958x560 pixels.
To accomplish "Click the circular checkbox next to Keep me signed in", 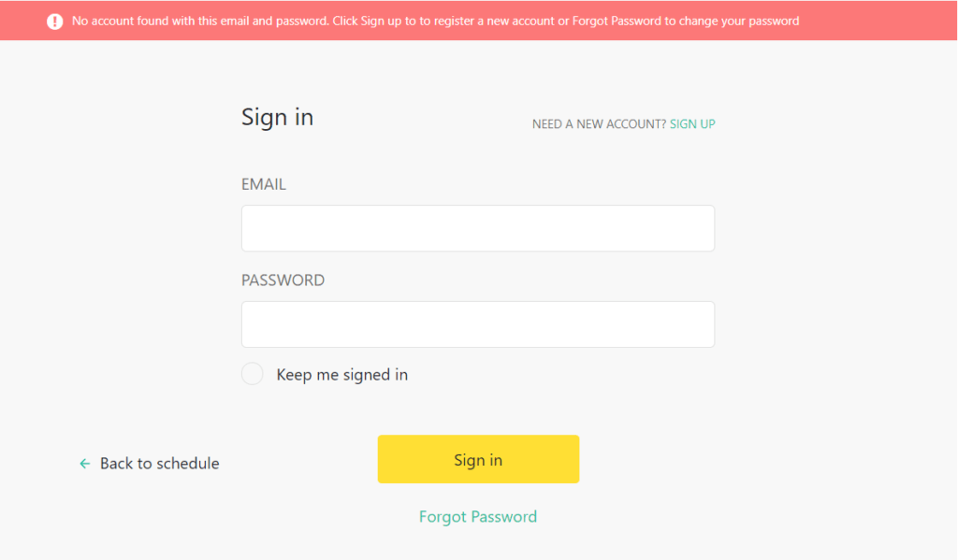I will [252, 373].
